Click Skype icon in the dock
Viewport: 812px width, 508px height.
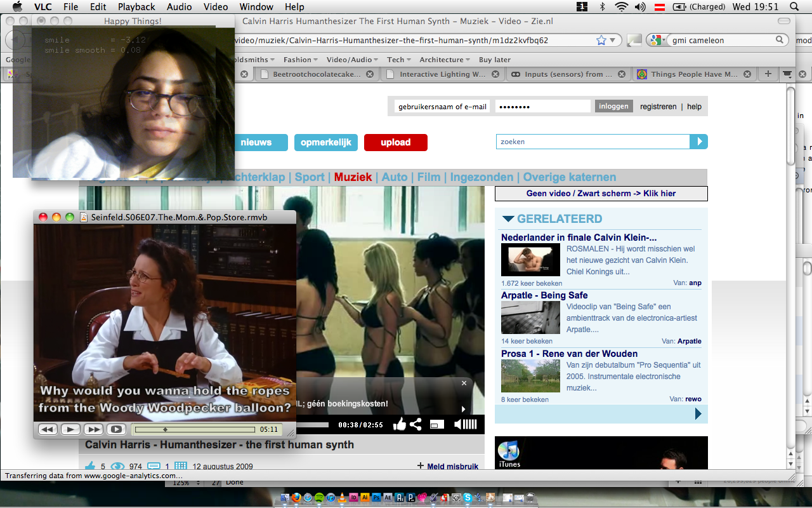(468, 498)
